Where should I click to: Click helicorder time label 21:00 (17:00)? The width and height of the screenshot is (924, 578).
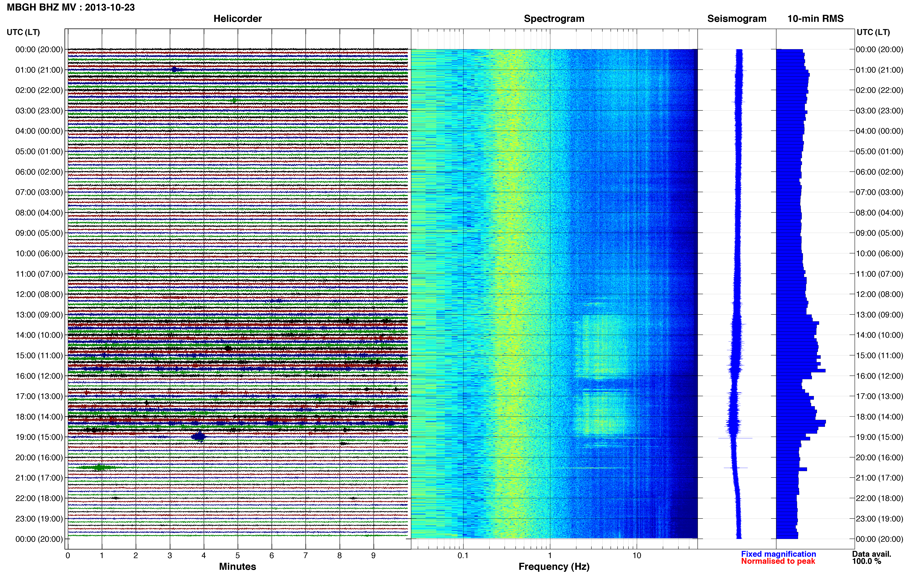coord(39,478)
